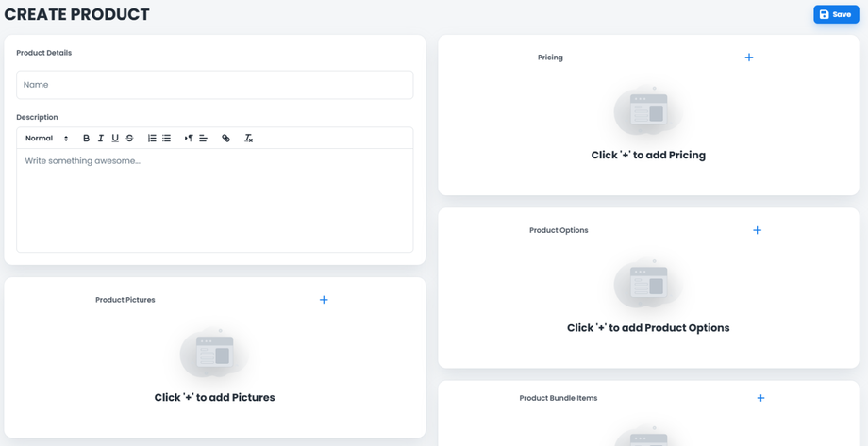Click the 'Product Options' section title
The height and width of the screenshot is (446, 868).
(559, 230)
